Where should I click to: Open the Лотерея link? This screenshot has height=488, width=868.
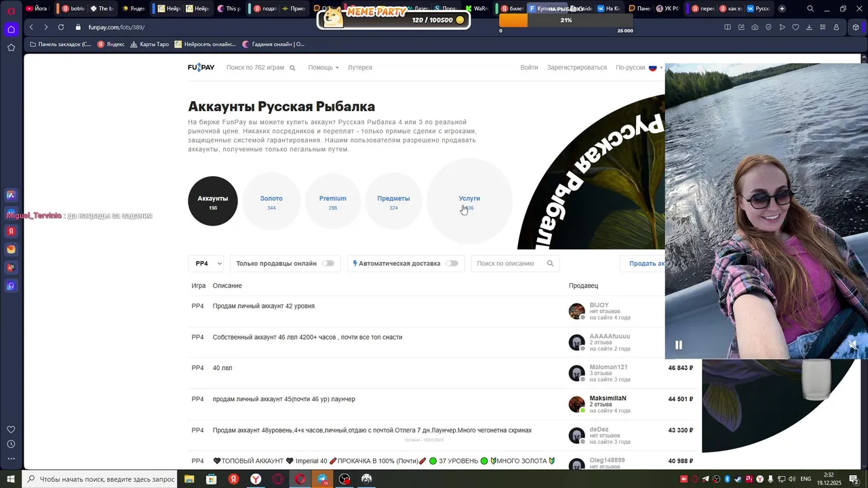[x=360, y=68]
